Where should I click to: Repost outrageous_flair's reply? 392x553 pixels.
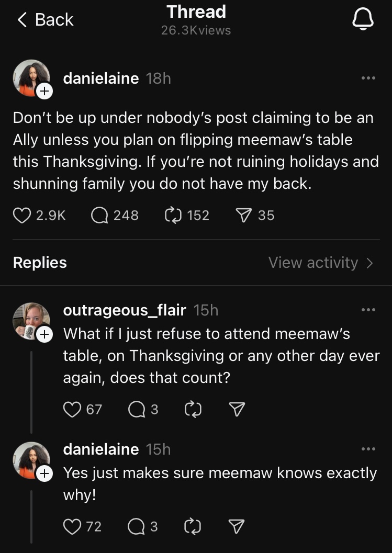click(193, 409)
